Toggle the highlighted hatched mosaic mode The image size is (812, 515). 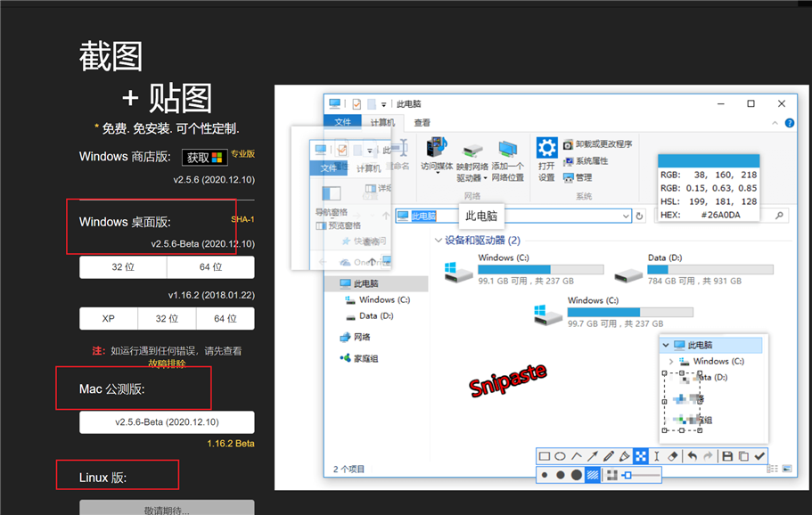593,475
